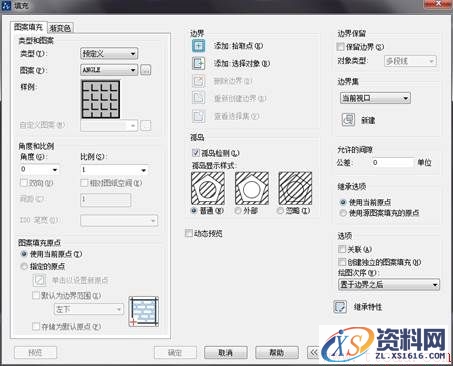Click the 删除边界 icon
The height and width of the screenshot is (366, 453).
(198, 81)
